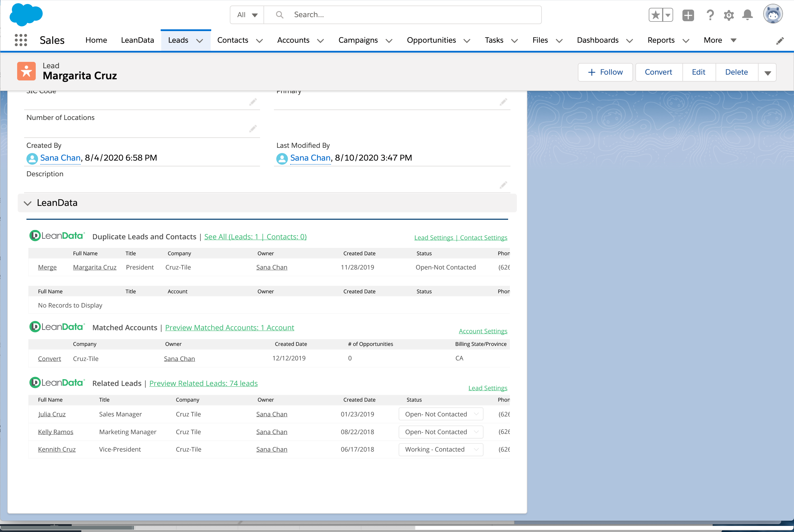Screen dimensions: 794x532
Task: Click the Convert button for Margarita Cruz
Action: (658, 72)
